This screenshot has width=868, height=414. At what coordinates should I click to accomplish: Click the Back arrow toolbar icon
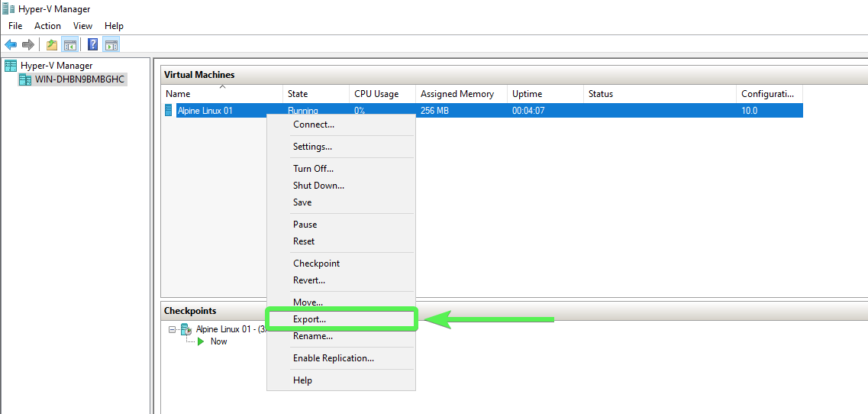click(11, 44)
